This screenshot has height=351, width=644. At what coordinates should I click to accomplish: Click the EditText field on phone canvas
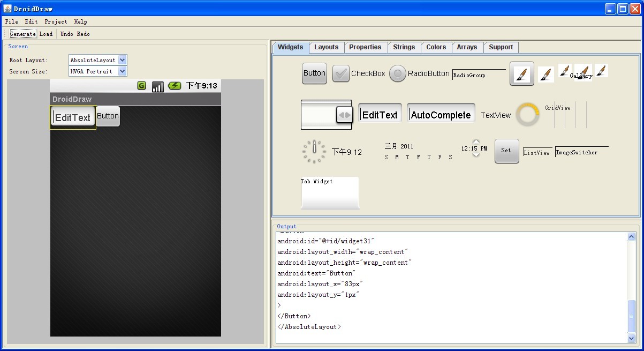(x=73, y=117)
